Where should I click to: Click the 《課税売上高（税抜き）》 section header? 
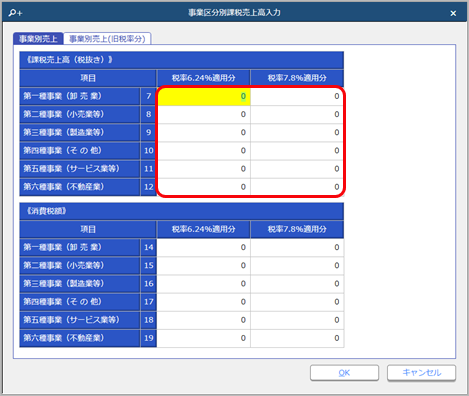182,60
